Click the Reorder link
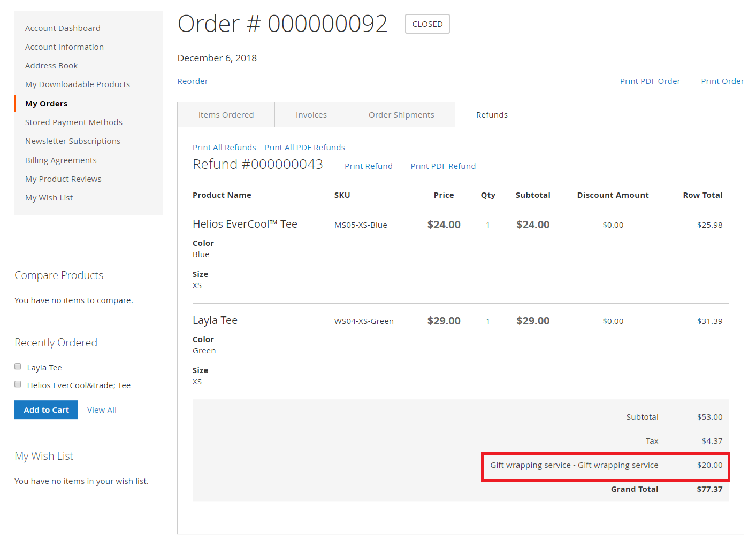 (193, 81)
